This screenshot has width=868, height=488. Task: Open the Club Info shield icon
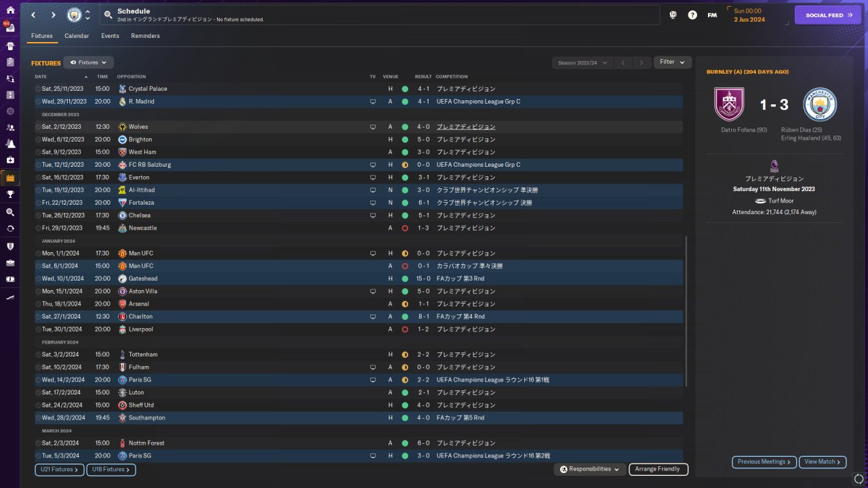10,246
